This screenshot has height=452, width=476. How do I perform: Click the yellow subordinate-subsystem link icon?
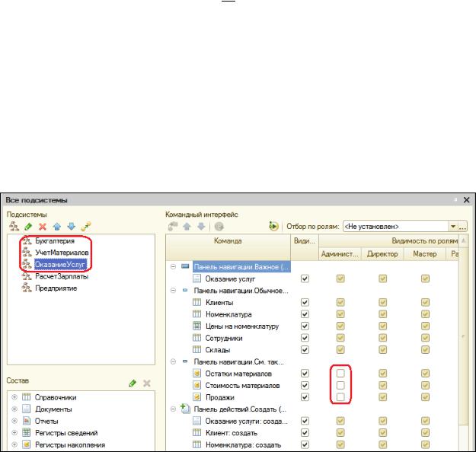pyautogui.click(x=86, y=227)
